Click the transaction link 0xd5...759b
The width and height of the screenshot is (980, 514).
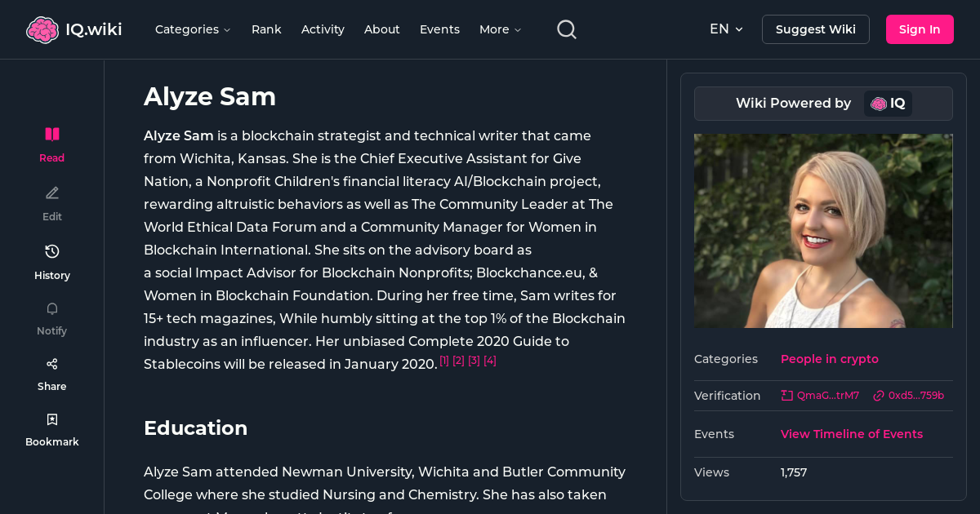[x=908, y=395]
